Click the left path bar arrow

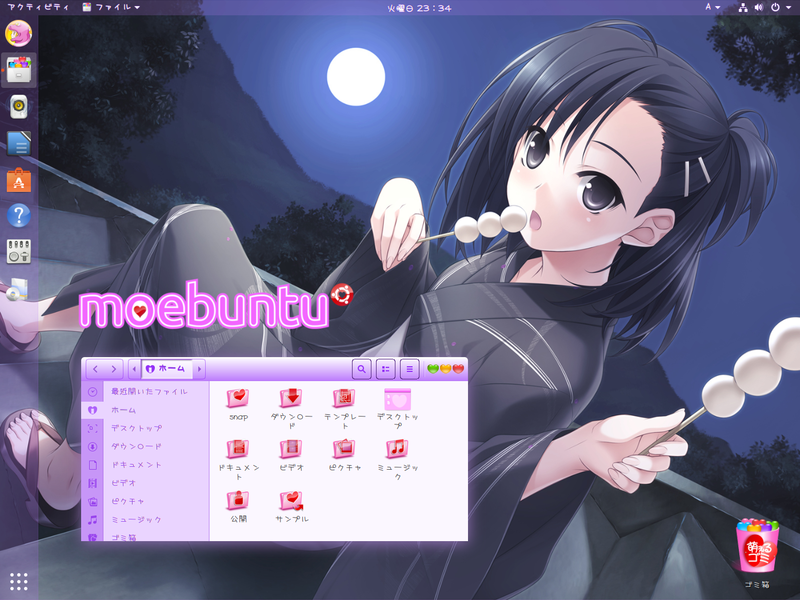tap(135, 369)
